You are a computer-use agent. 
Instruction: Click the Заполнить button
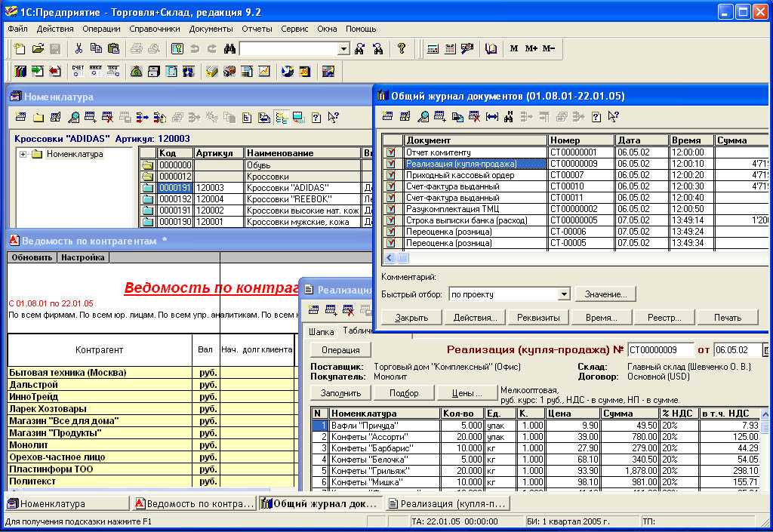pos(340,393)
